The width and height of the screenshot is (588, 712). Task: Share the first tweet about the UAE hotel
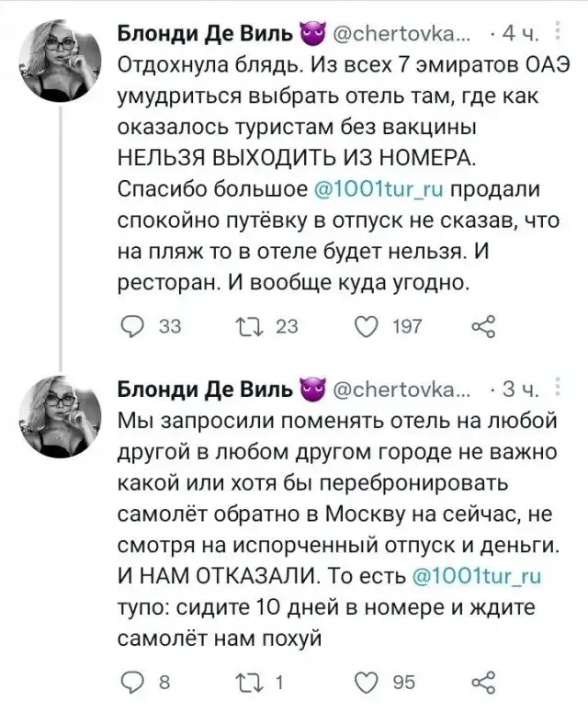click(x=483, y=325)
